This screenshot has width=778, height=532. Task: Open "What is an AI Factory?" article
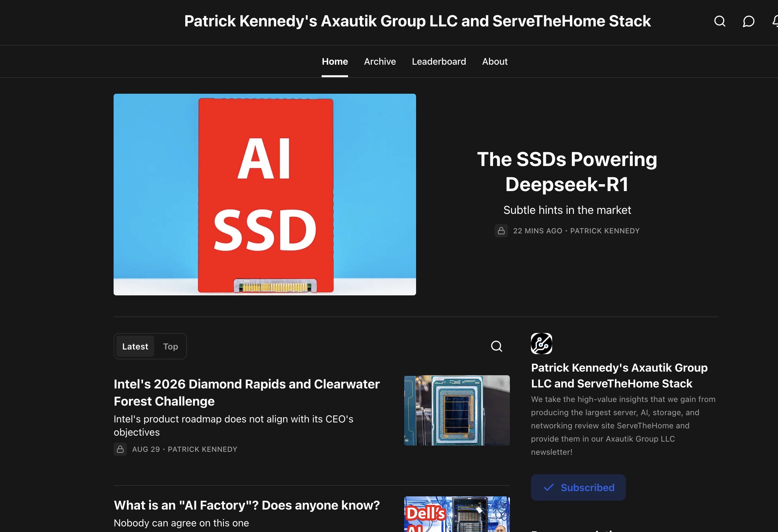point(246,505)
